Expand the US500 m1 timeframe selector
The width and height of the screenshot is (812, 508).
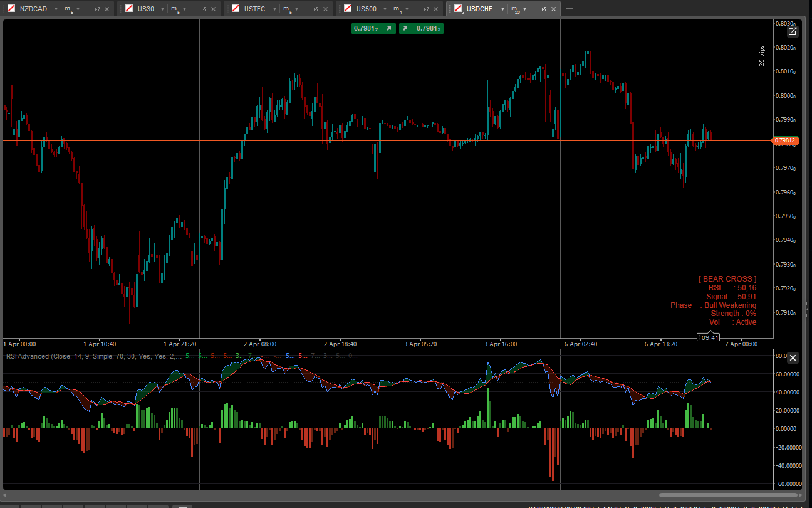click(x=406, y=9)
